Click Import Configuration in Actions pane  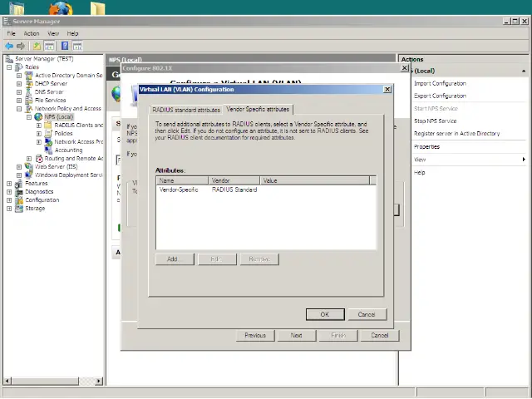tap(440, 83)
